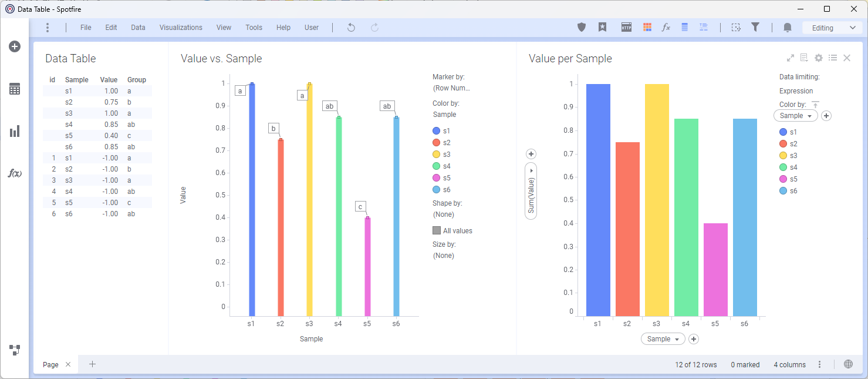Expand the Editing mode dropdown
Screen dimensions: 868x379
point(833,28)
